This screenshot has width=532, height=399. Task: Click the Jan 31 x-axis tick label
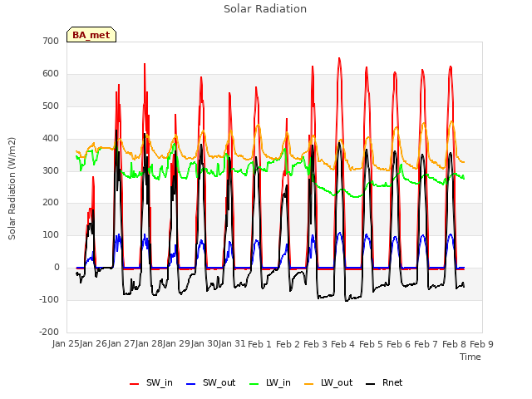(232, 344)
